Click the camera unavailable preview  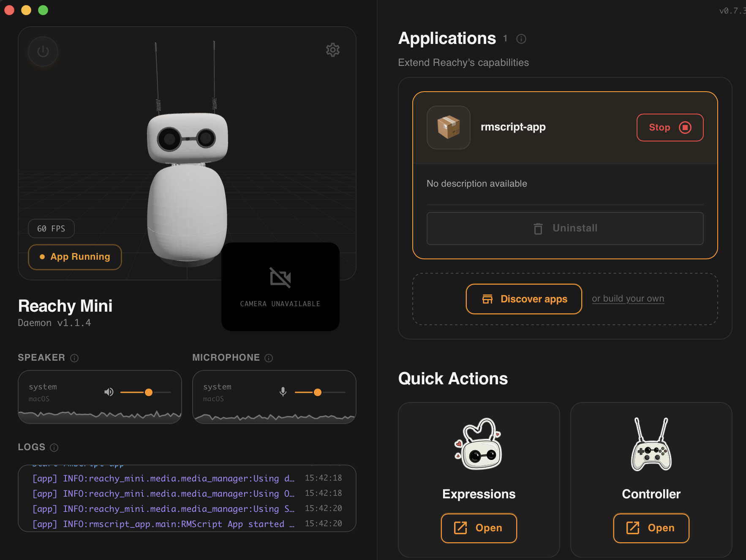(x=280, y=287)
